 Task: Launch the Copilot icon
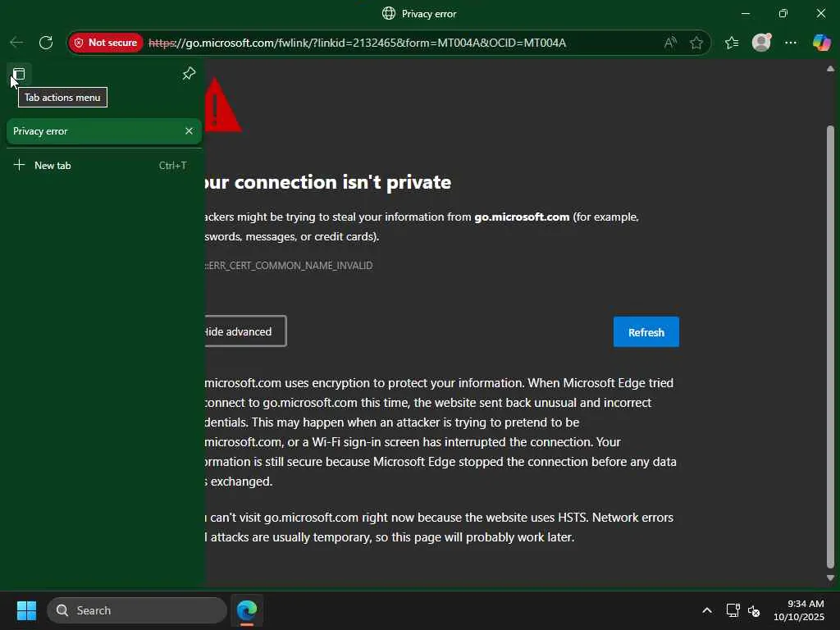pos(821,43)
